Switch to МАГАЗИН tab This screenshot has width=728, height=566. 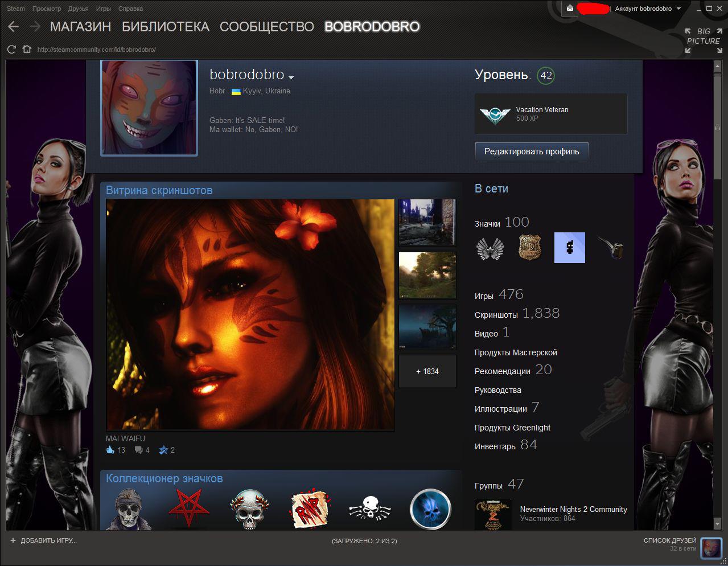click(x=80, y=27)
